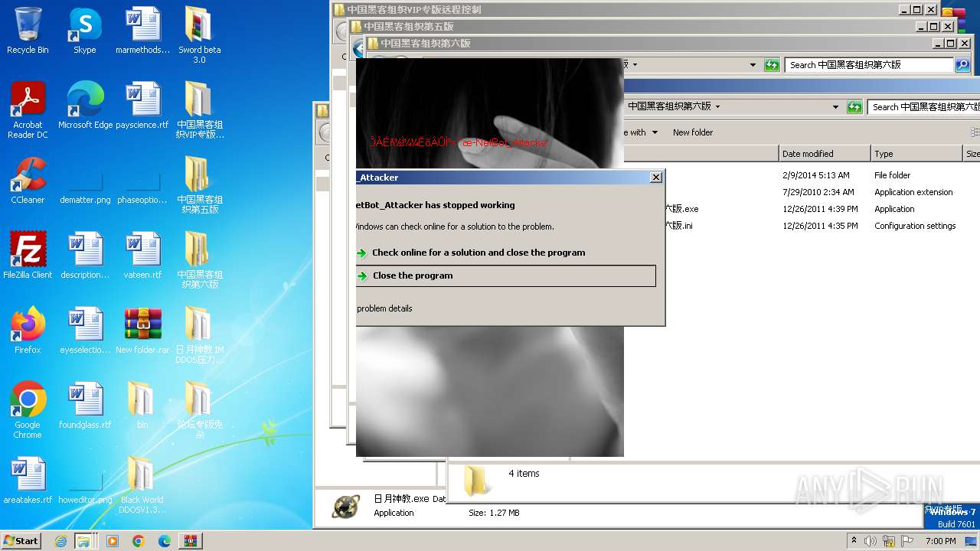Open Microsoft Edge desktop shortcut
This screenshot has height=551, width=980.
point(85,106)
